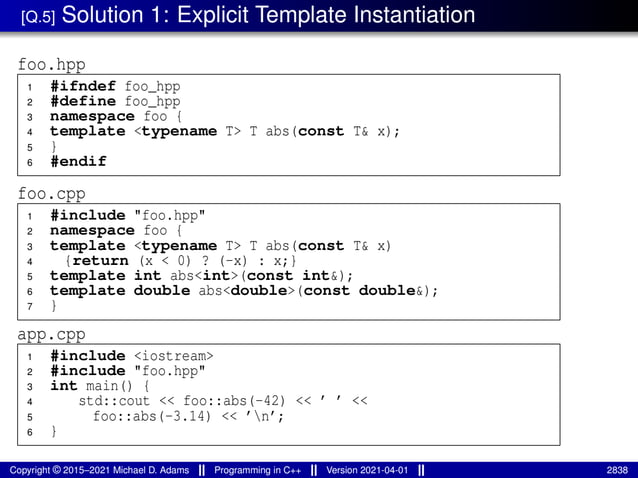Click the 'std::cout << foo::abs(-42)' line
Image resolution: width=638 pixels, height=478 pixels.
(x=223, y=401)
